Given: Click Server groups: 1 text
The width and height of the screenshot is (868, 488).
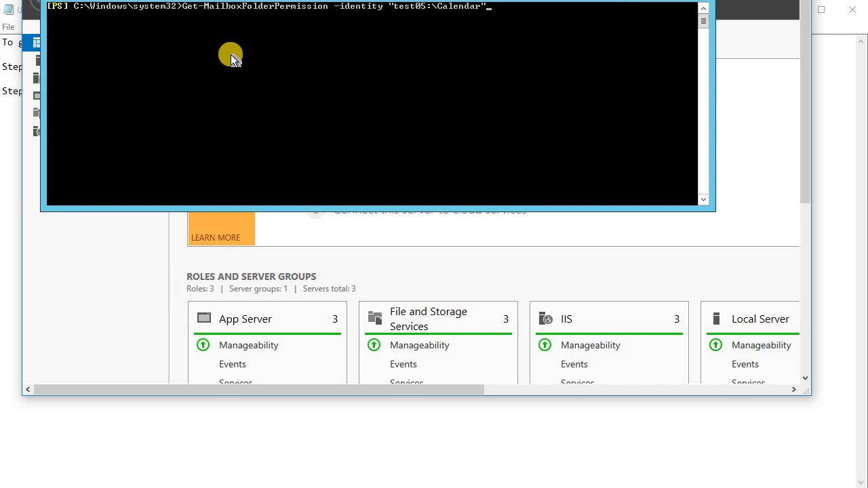Looking at the screenshot, I should pyautogui.click(x=258, y=289).
